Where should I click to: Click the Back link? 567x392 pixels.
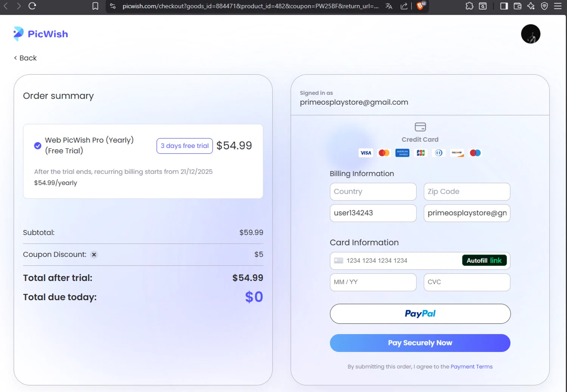[x=25, y=58]
